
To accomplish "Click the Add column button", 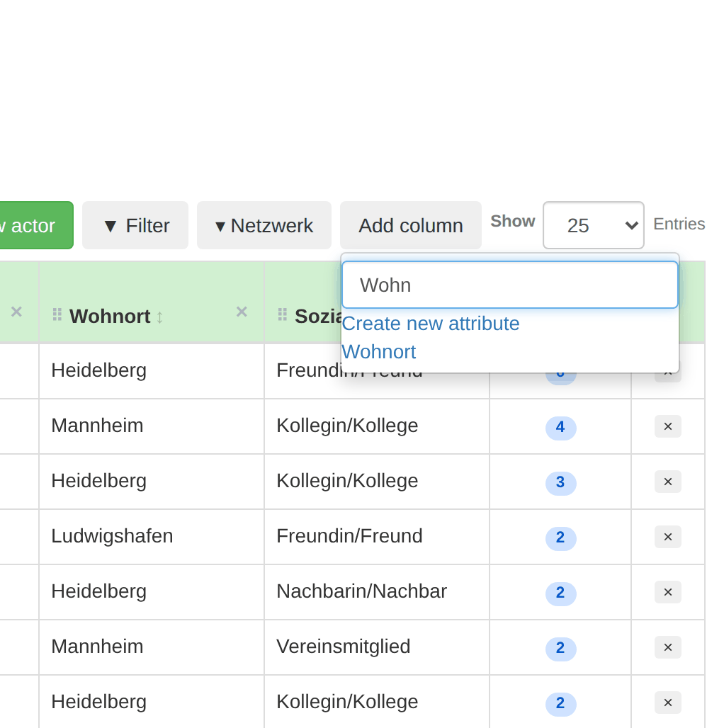I will point(411,225).
